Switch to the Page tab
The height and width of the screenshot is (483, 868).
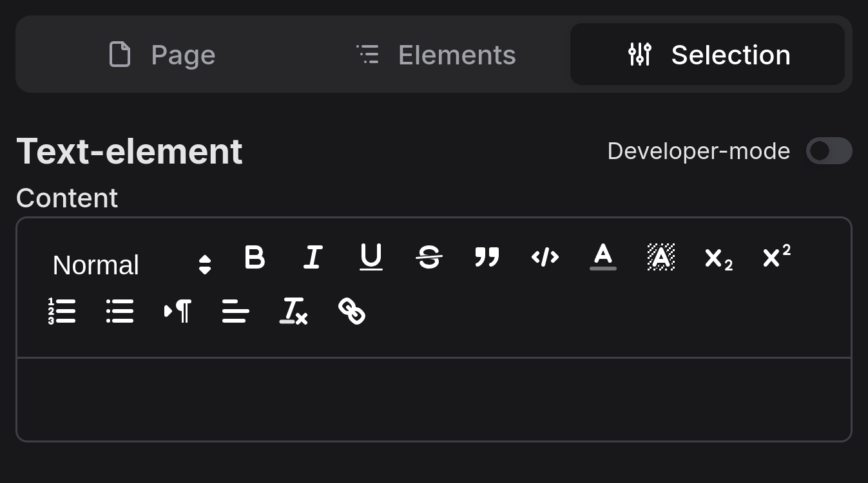coord(162,55)
